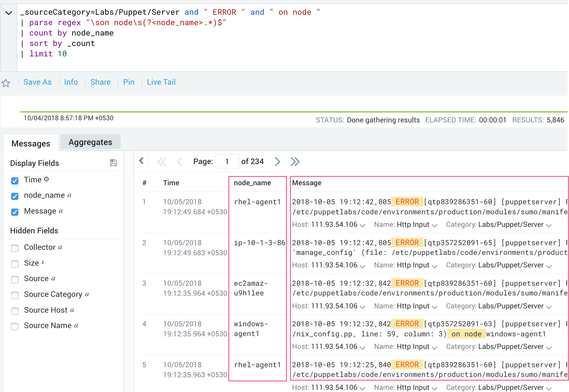The image size is (569, 392).
Task: Expand Category dropdown in message row 4
Action: pos(549,347)
